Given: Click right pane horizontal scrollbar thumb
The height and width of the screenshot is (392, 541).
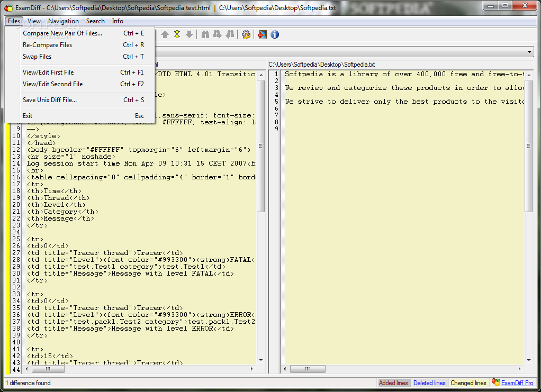Looking at the screenshot, I should coord(308,369).
